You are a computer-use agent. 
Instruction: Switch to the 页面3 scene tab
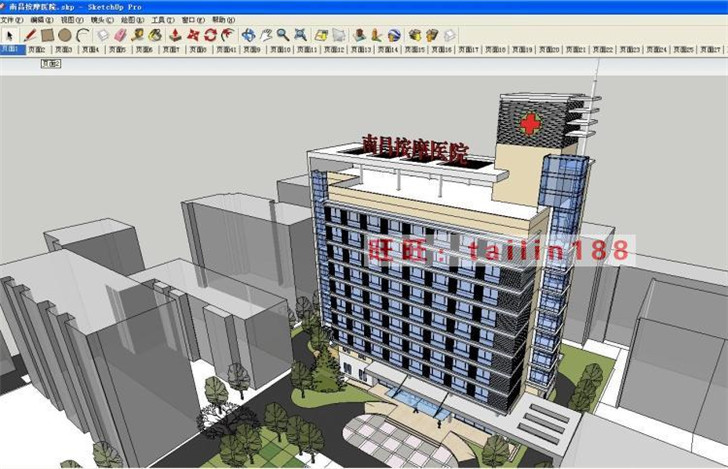pos(64,49)
